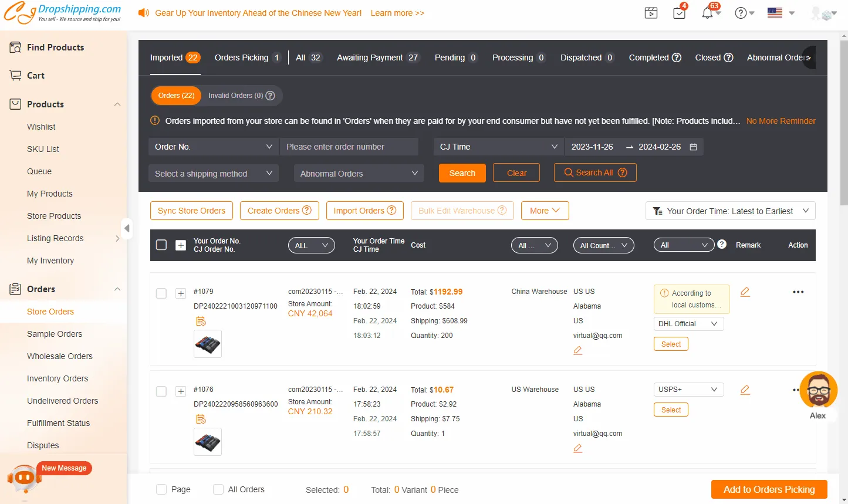Open DHL Official shipping dropdown
This screenshot has width=848, height=504.
(x=688, y=324)
